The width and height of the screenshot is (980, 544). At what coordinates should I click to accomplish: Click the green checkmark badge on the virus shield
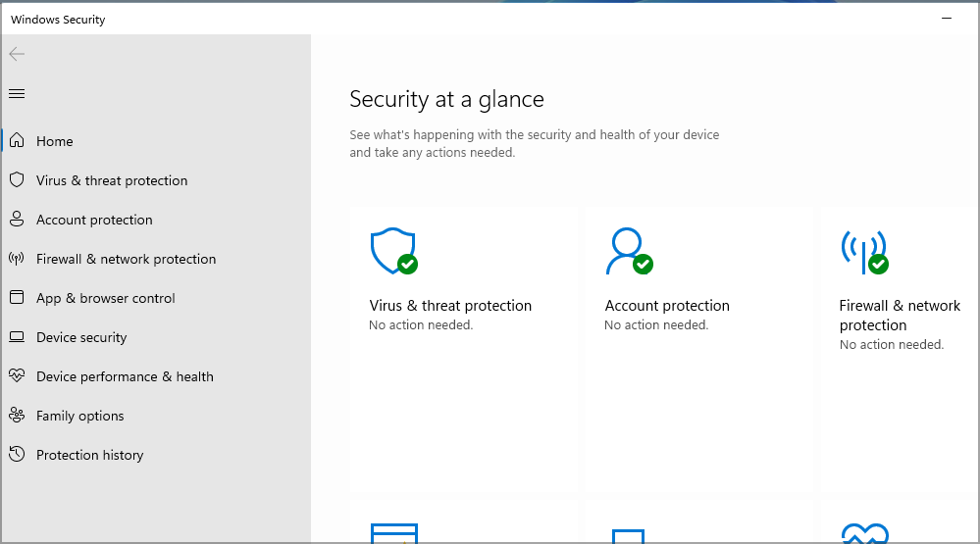click(x=407, y=265)
